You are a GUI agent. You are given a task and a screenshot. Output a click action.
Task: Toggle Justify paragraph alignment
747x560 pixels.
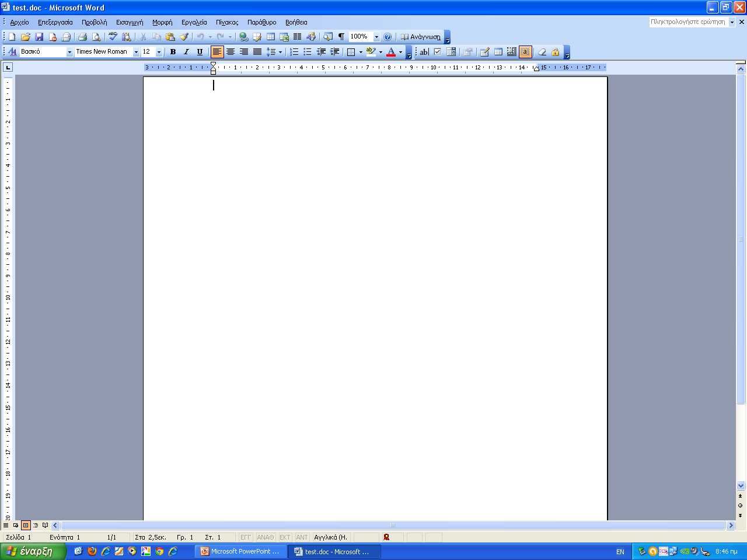pos(257,52)
